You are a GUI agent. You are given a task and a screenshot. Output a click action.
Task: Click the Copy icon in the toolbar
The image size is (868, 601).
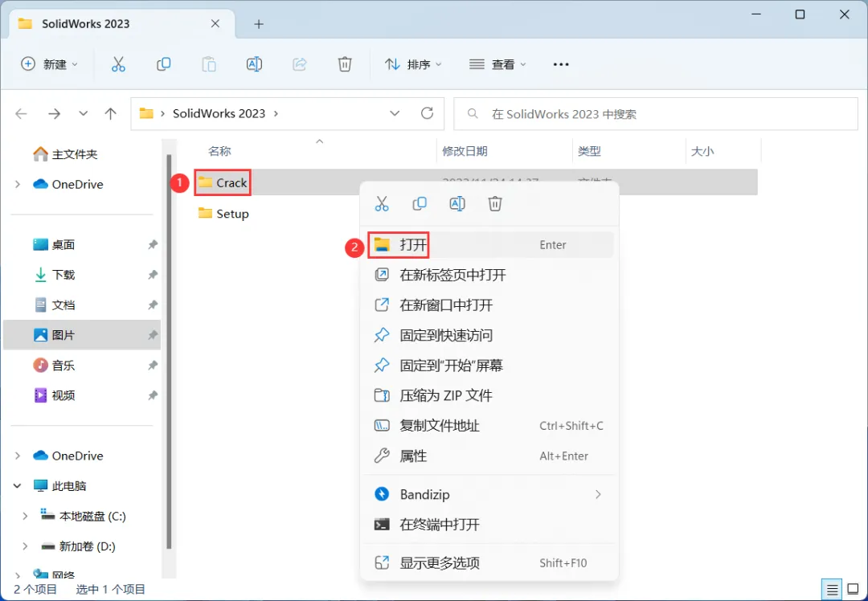[163, 64]
